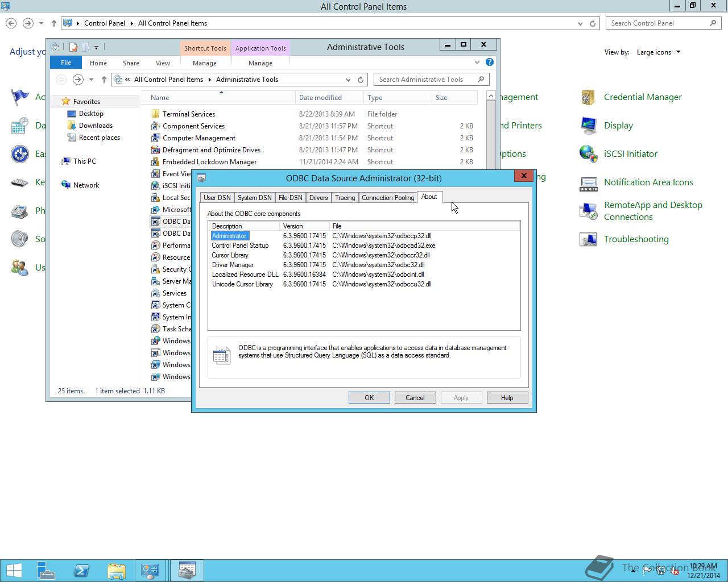728x582 pixels.
Task: Open the Credential Manager icon
Action: point(588,97)
